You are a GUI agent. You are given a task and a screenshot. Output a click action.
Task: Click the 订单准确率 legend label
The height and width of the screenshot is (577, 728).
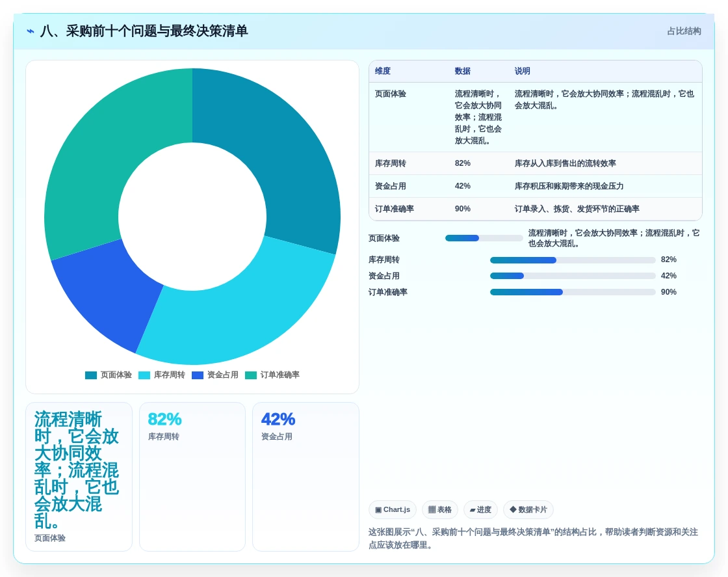(x=280, y=375)
